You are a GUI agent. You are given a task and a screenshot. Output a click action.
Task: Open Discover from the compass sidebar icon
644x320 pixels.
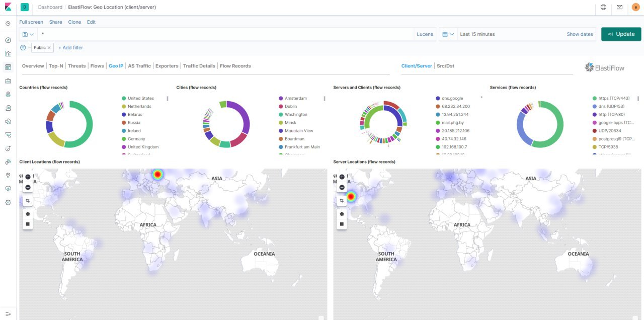8,40
